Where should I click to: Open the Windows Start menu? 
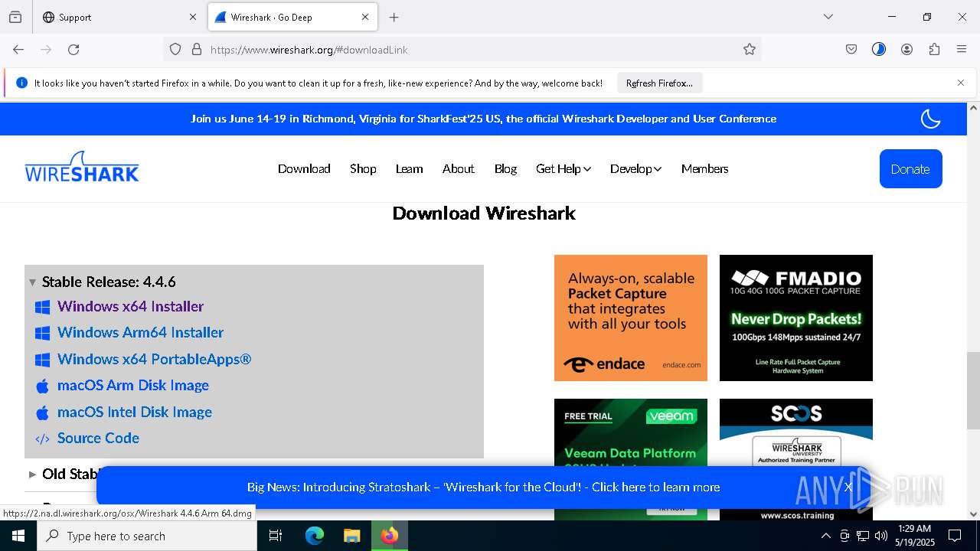[x=18, y=536]
